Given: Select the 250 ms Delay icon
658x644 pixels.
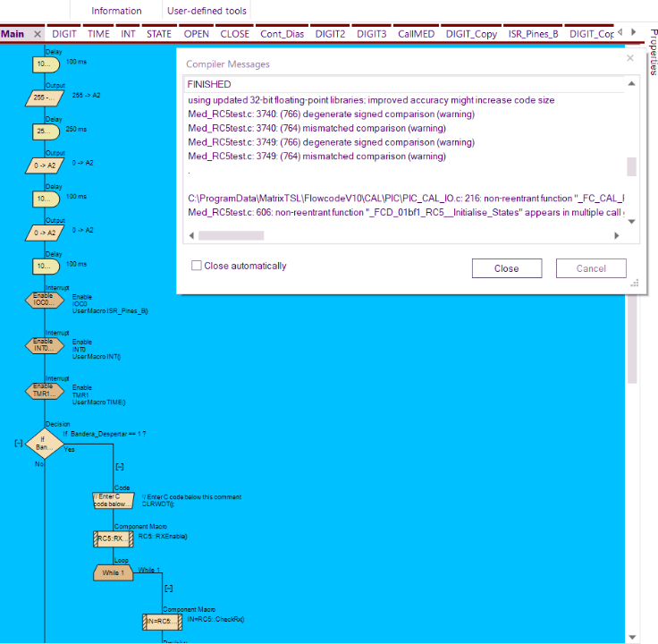Looking at the screenshot, I should [x=46, y=131].
